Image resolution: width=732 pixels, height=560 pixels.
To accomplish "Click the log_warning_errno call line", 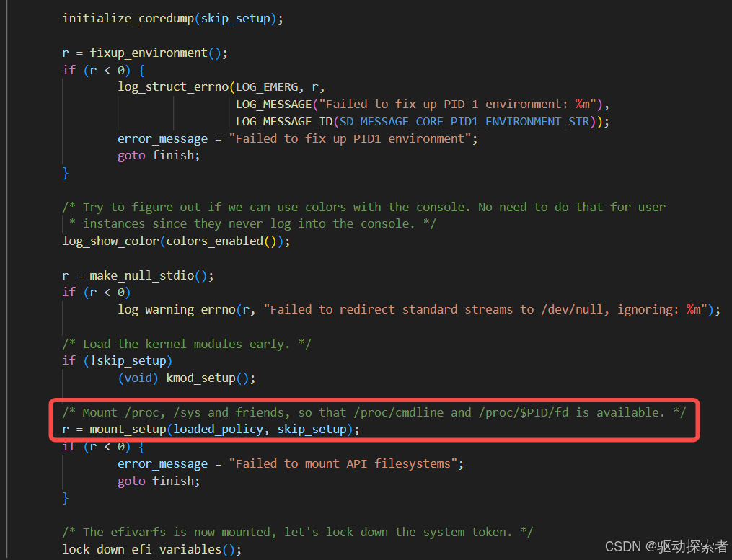I will (419, 310).
